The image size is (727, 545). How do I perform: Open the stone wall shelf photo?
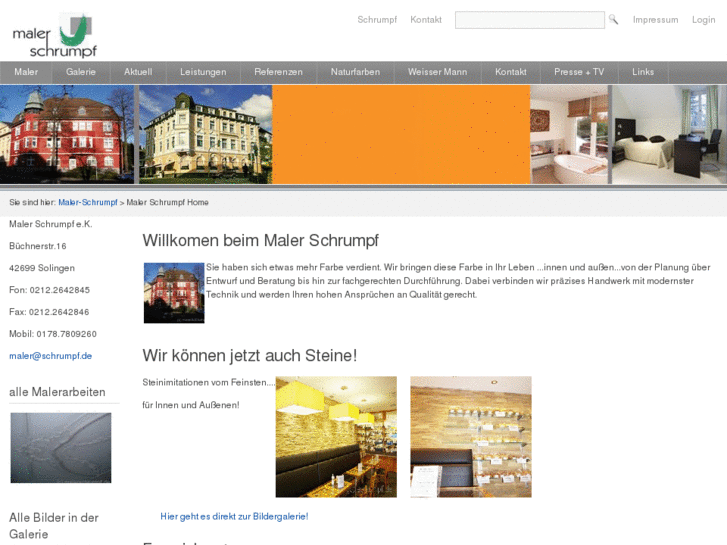[471, 436]
